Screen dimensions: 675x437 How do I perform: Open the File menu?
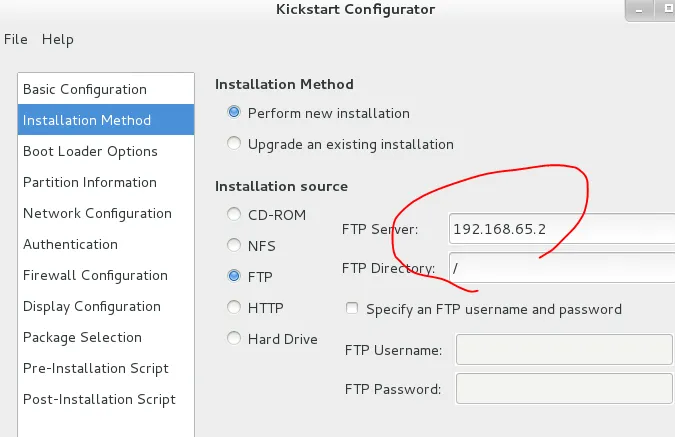pos(15,39)
